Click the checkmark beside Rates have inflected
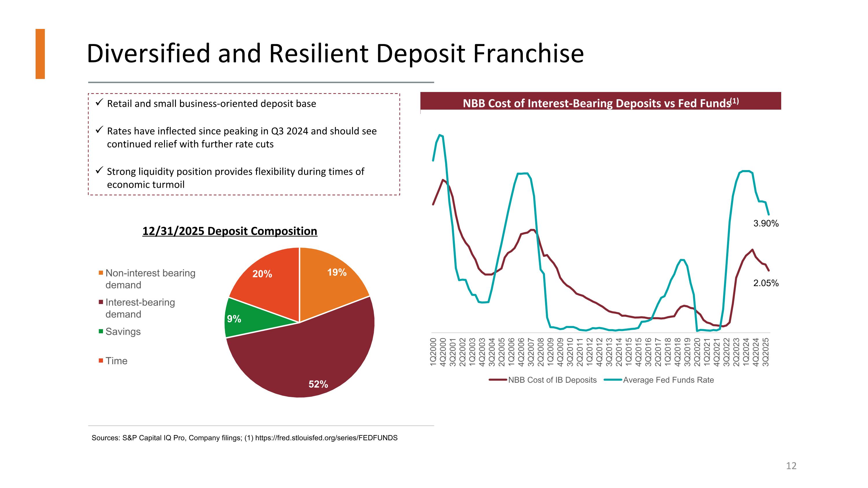This screenshot has height=488, width=868. point(99,130)
